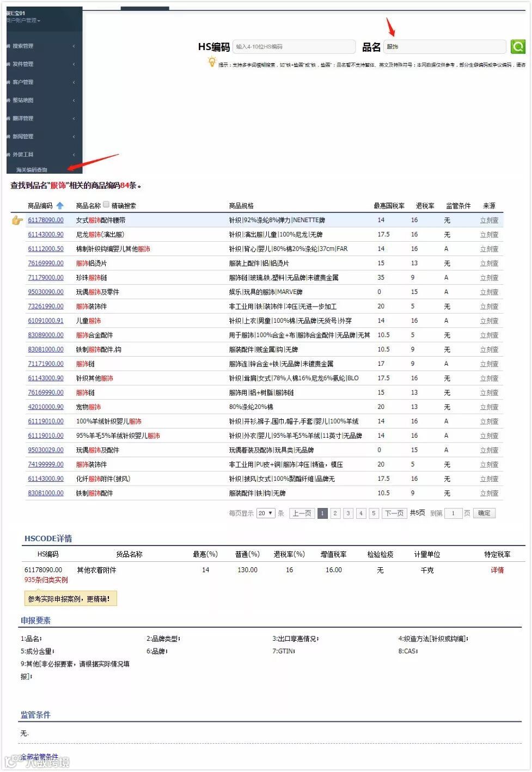Click 立刻查 for 化纤服饰附件(披风) row

click(489, 479)
